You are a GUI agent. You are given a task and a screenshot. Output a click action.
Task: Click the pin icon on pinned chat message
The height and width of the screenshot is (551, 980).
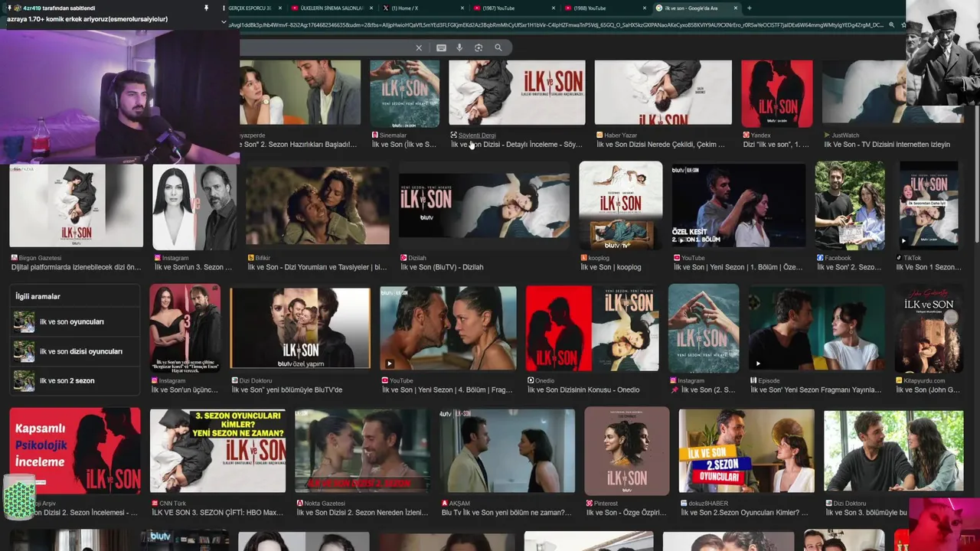[205, 8]
